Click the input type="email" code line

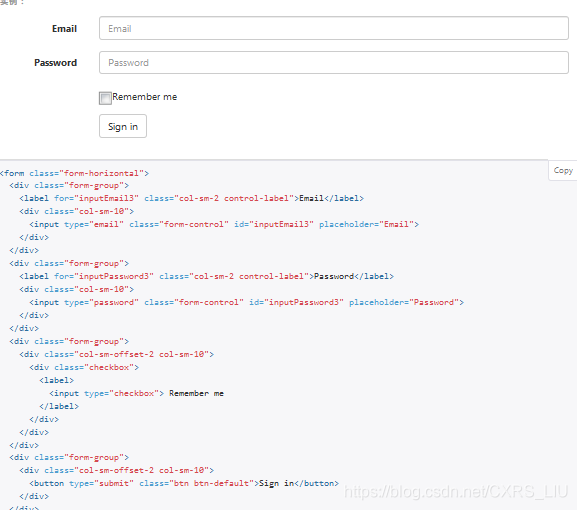pyautogui.click(x=224, y=224)
